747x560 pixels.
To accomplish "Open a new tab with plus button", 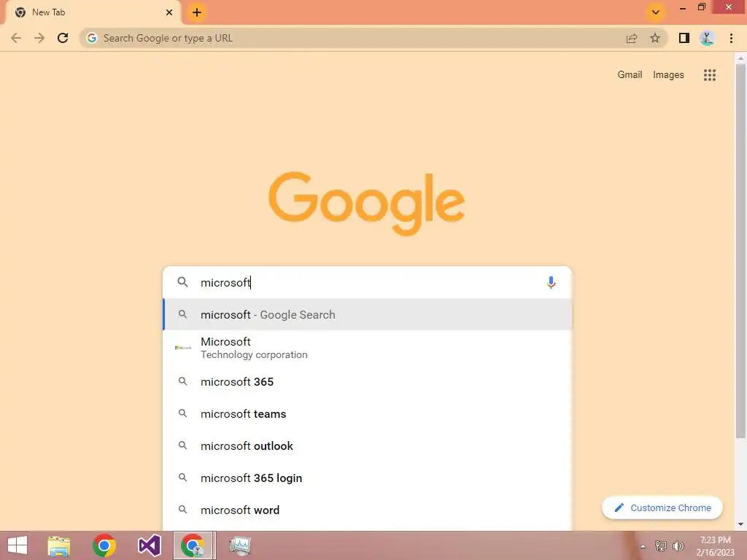I will pyautogui.click(x=197, y=12).
